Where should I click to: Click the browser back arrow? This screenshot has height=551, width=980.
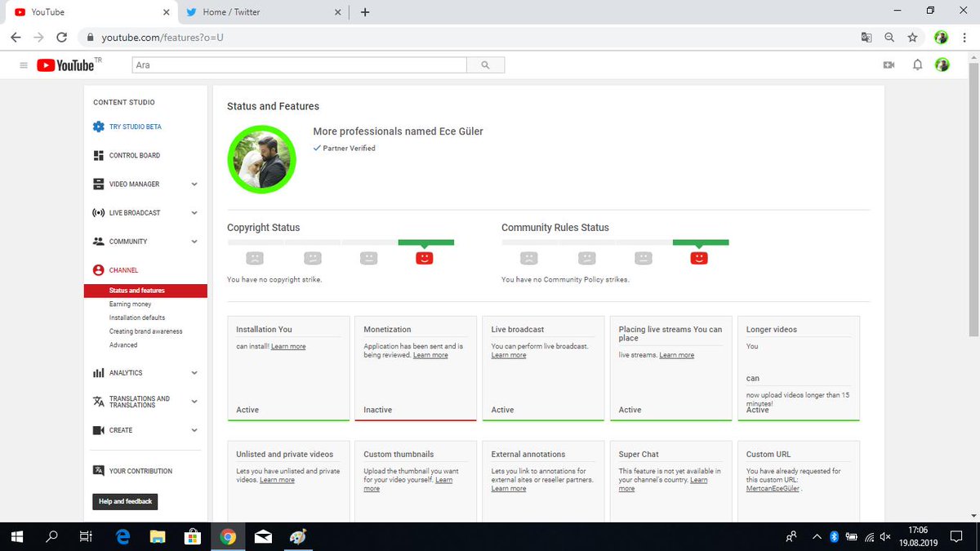[16, 38]
